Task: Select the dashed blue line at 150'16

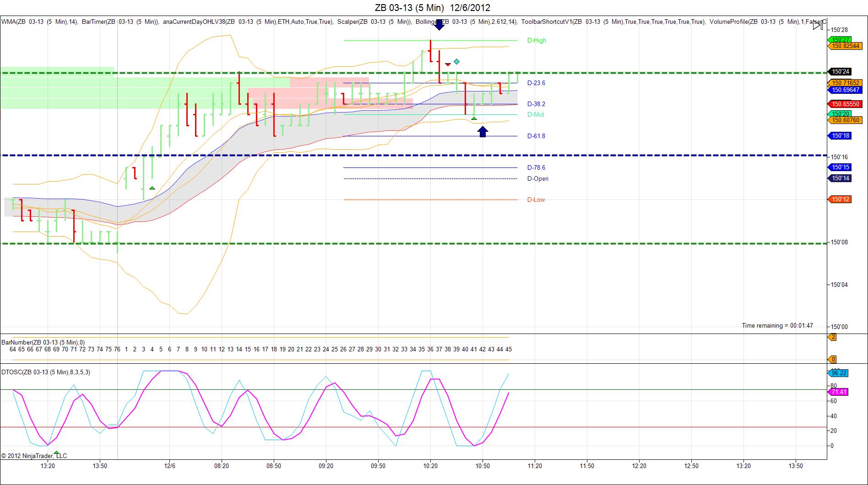Action: 413,156
